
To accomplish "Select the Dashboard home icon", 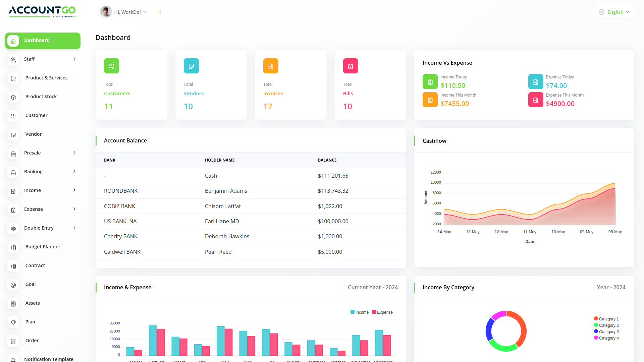I will point(13,41).
